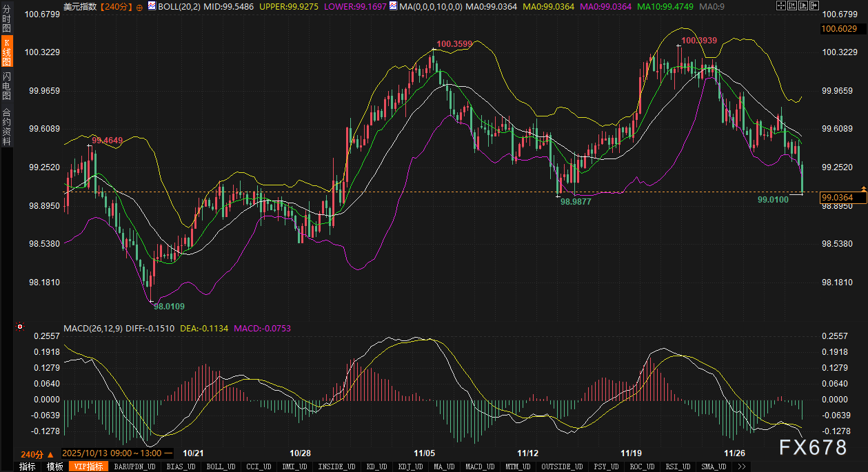The width and height of the screenshot is (868, 472).
Task: Expand more indicator tabs with >> arrow
Action: [742, 466]
